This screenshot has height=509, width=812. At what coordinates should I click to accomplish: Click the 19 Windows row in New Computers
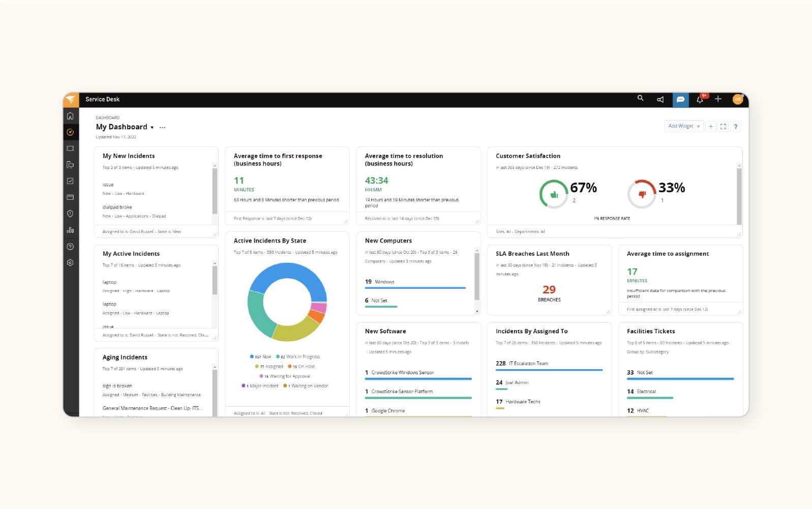click(x=415, y=284)
